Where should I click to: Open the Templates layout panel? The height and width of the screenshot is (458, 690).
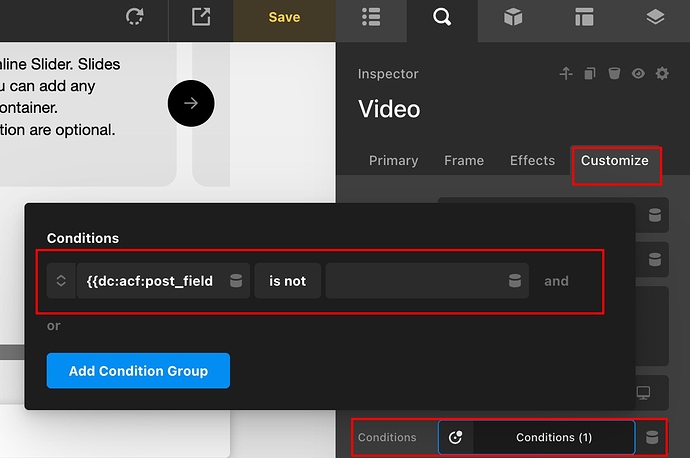(x=584, y=17)
